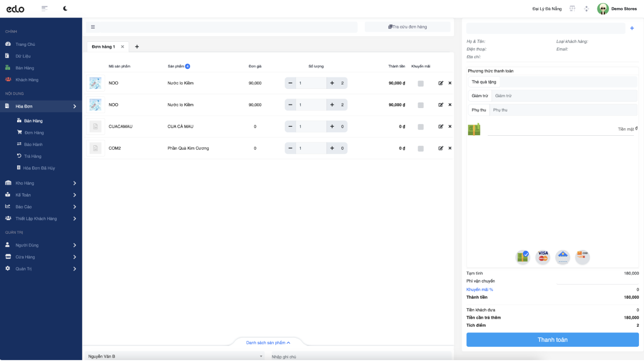Expand the Kho Hàng sidebar menu
The image size is (644, 362).
(41, 183)
